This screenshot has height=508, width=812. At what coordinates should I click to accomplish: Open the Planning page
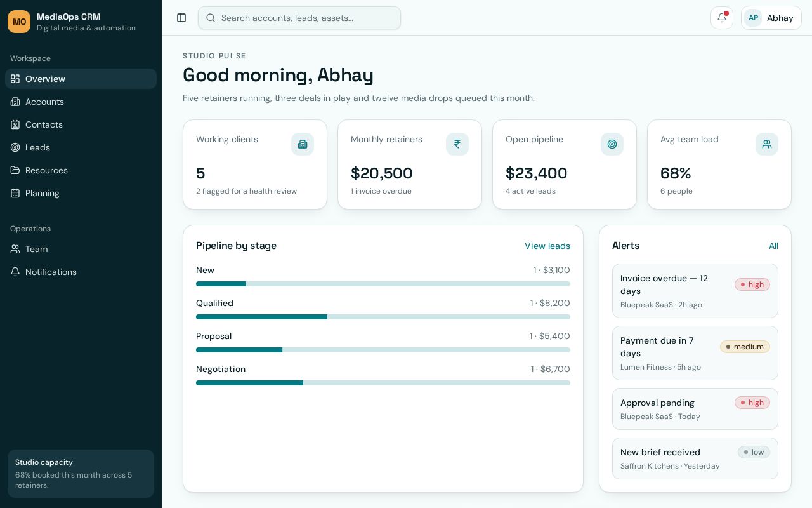tap(81, 193)
